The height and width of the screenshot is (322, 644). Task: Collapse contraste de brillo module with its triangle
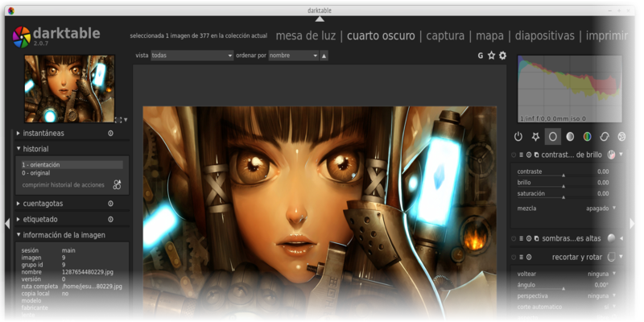(621, 155)
